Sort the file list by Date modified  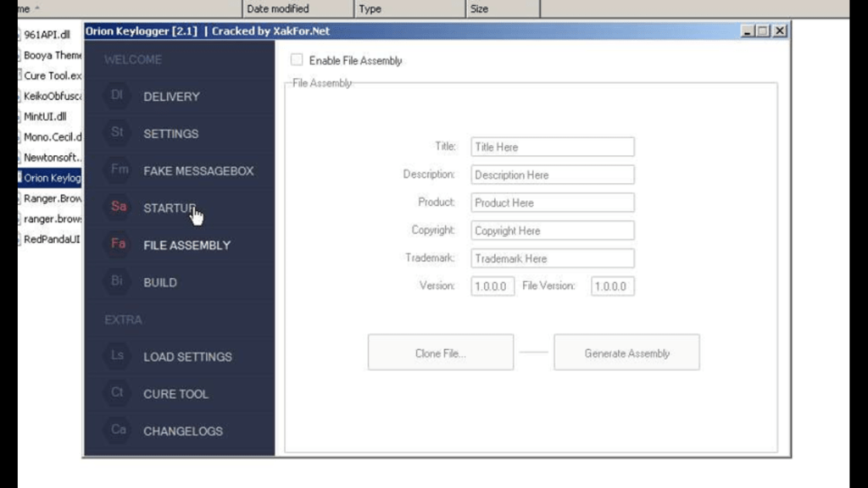(x=298, y=8)
